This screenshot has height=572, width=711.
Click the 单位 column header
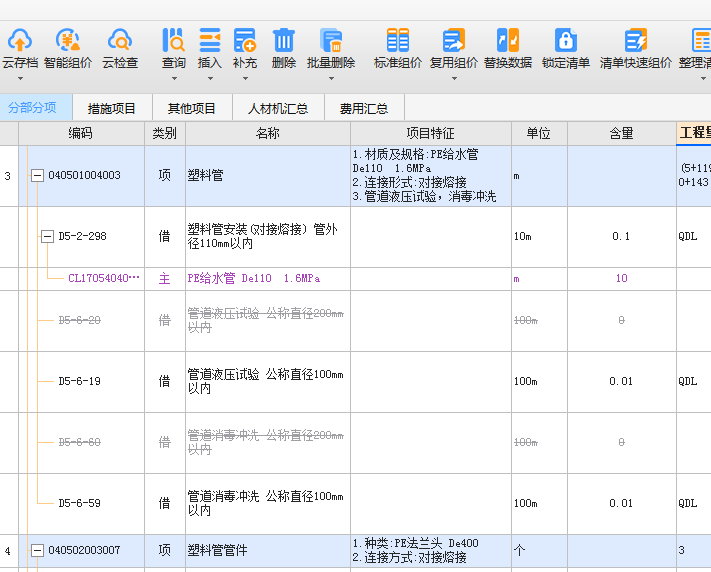point(539,133)
